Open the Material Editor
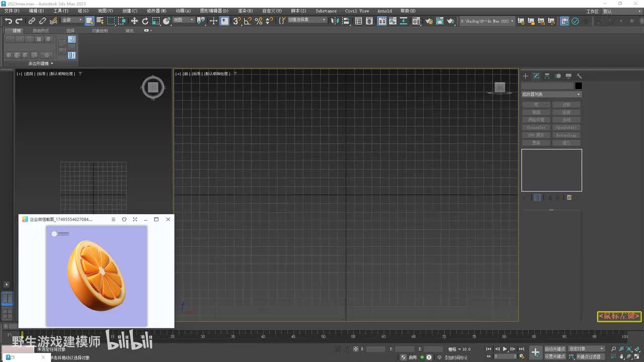This screenshot has height=362, width=644. [x=416, y=21]
